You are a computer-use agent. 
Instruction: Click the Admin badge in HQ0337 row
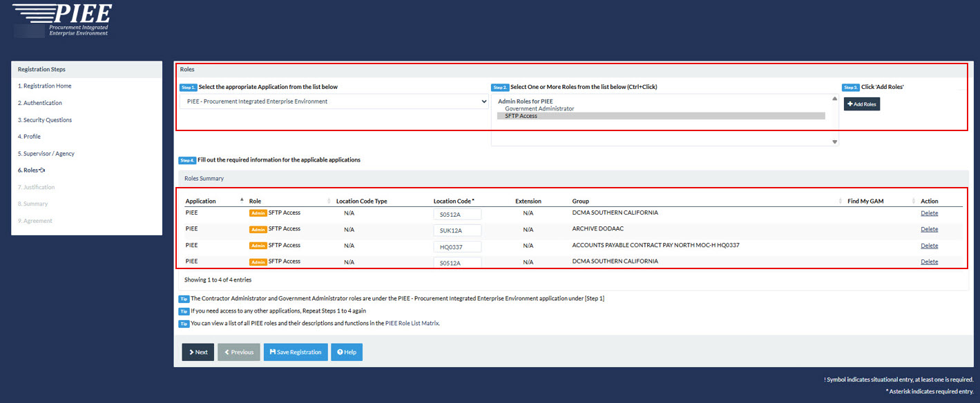tap(258, 246)
